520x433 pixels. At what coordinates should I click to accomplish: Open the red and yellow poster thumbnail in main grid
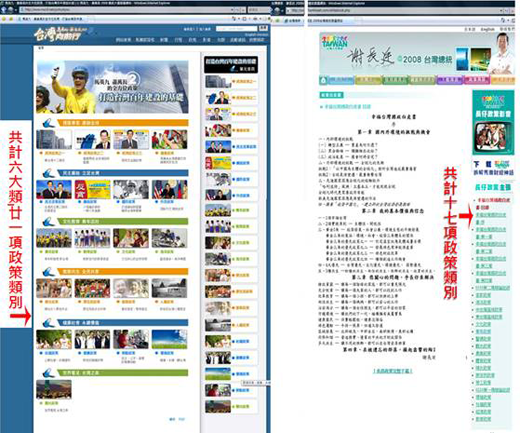pyautogui.click(x=92, y=189)
